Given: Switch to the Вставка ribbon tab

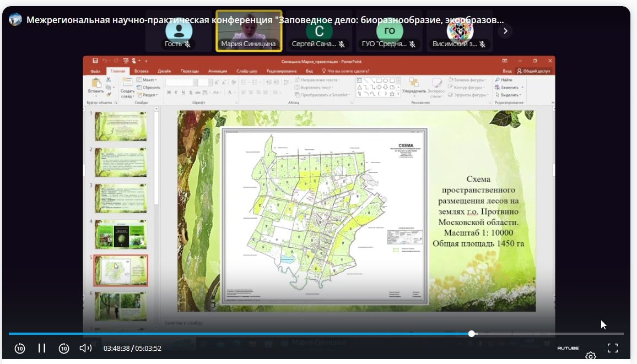Looking at the screenshot, I should (142, 71).
